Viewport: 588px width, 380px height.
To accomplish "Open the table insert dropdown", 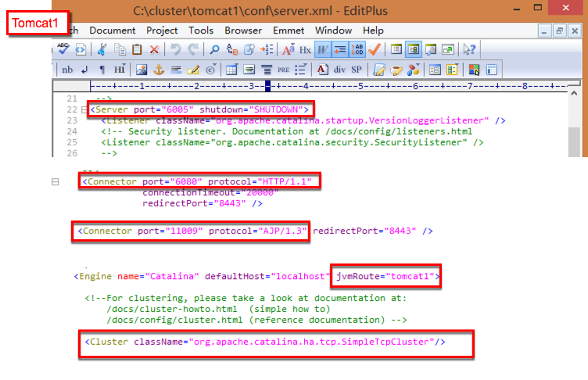I will tap(231, 70).
